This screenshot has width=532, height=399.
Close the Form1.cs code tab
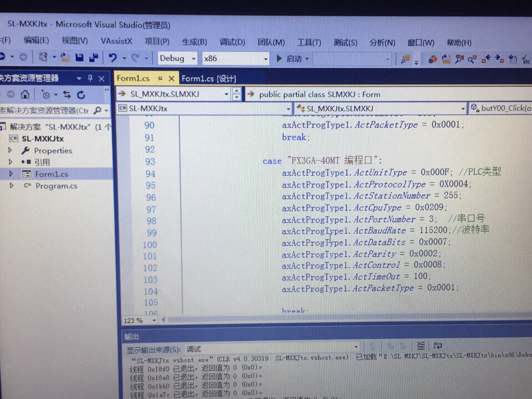coord(172,79)
